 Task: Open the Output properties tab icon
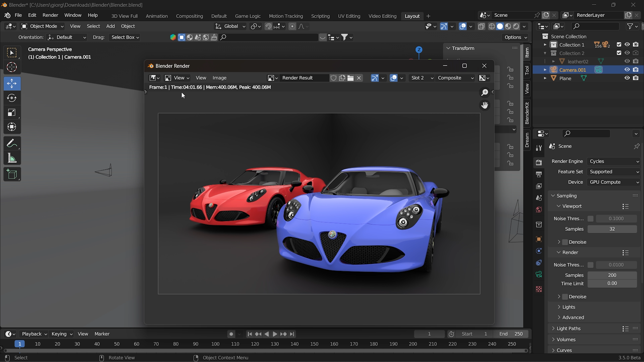point(539,174)
